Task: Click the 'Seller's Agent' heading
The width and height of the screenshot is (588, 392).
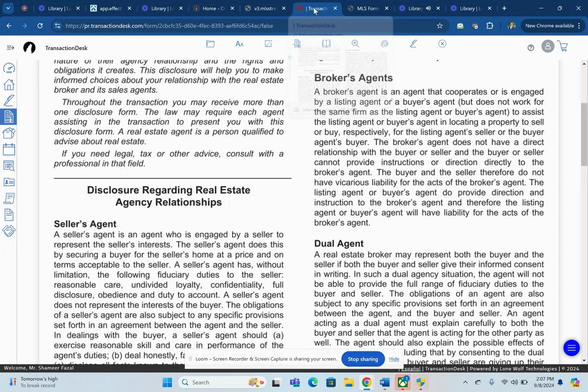Action: (x=85, y=224)
